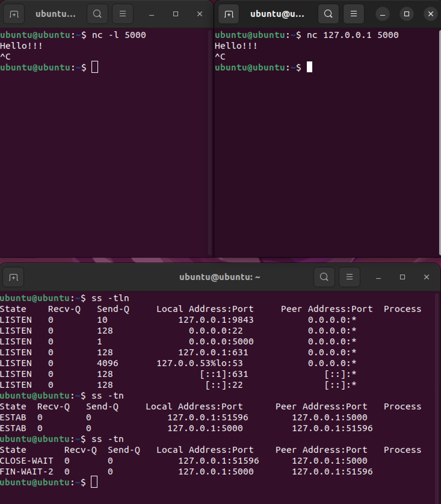Maximize the nc 127.0.0.1 client terminal window
Viewport: 441px width, 504px height.
(406, 14)
